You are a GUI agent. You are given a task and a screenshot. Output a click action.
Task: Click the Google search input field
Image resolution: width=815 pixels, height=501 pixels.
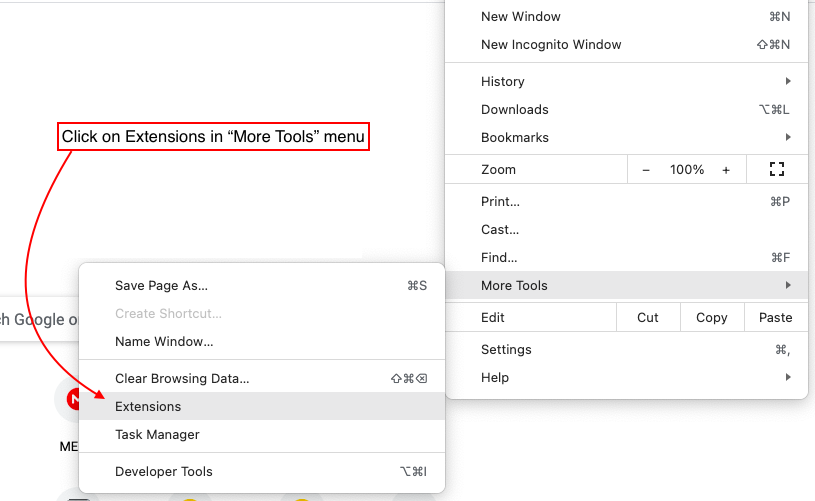[x=40, y=320]
